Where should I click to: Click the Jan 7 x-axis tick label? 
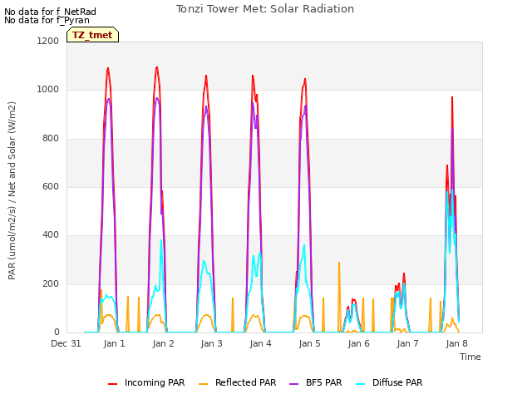407,343
